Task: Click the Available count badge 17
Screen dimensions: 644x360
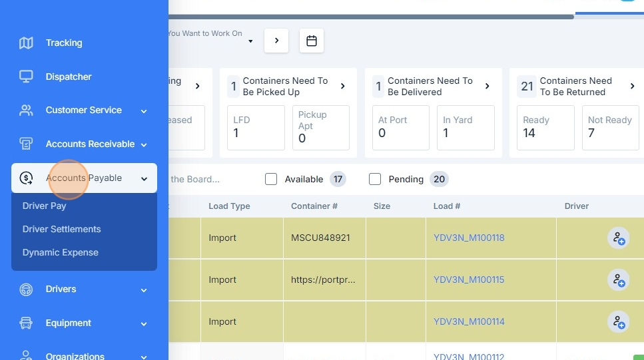Action: point(338,179)
